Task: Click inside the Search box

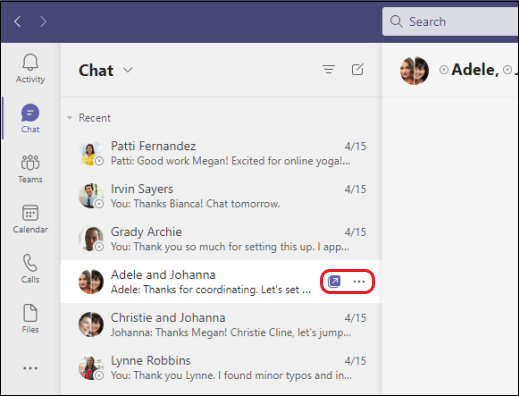Action: coord(450,22)
